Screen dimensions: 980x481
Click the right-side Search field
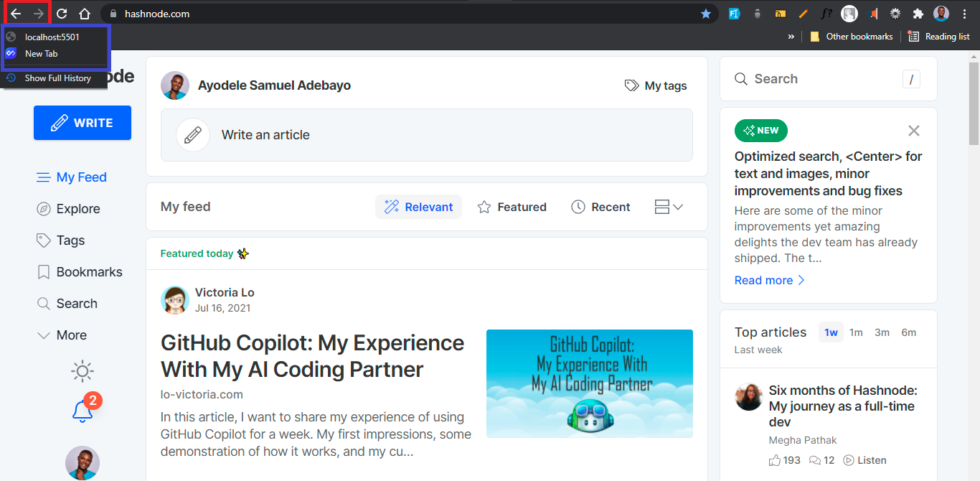pos(829,79)
